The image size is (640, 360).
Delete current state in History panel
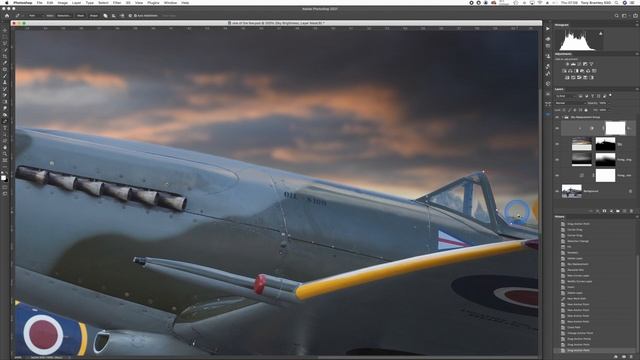[x=631, y=356]
